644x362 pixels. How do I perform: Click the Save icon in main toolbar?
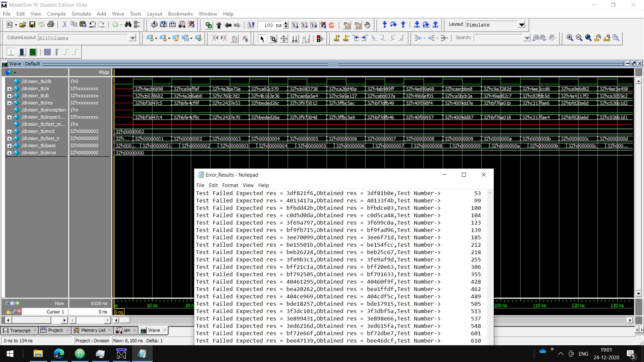[32, 24]
